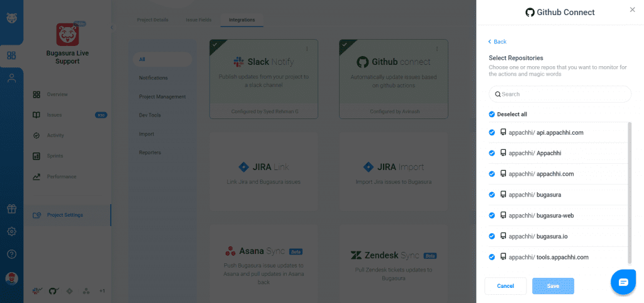The width and height of the screenshot is (644, 303).
Task: Click repo icon beside tools.appachhi.com
Action: click(503, 257)
